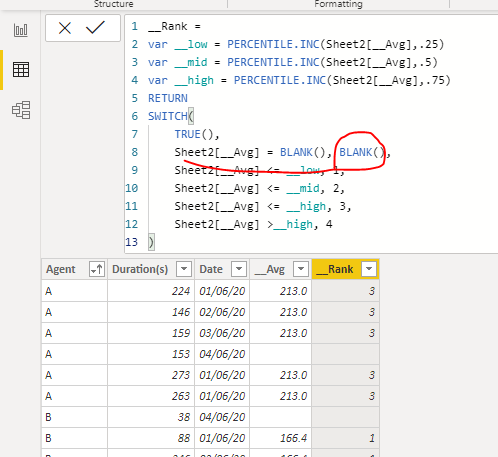Open the Report view from sidebar
The image size is (498, 457).
[x=21, y=30]
